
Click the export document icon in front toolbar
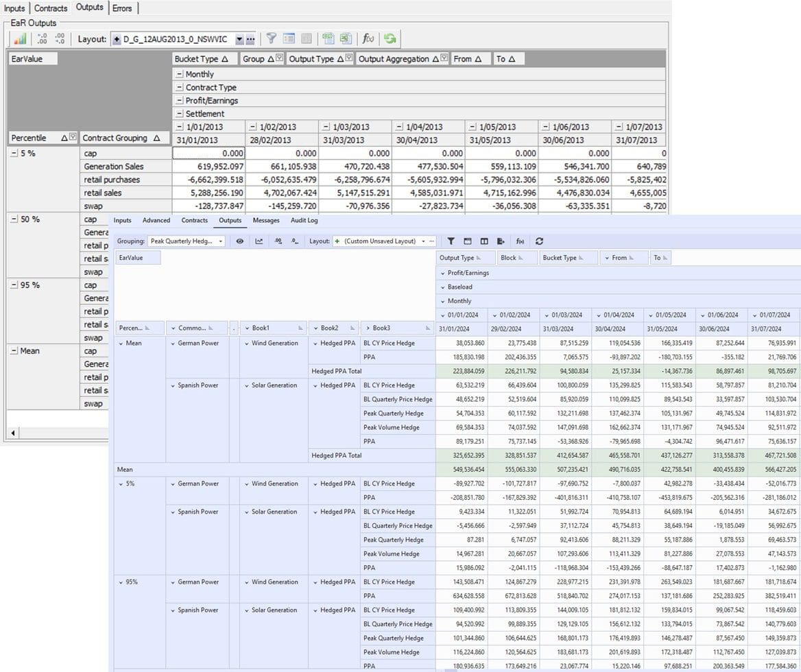click(x=501, y=241)
